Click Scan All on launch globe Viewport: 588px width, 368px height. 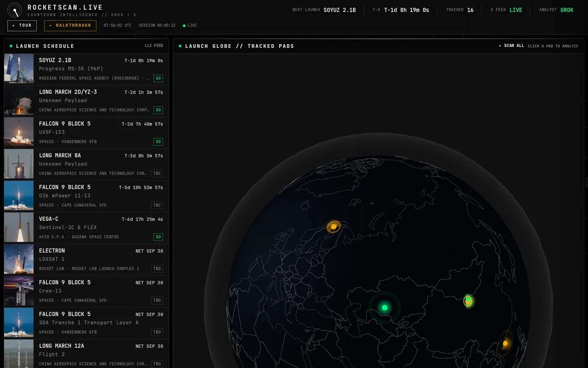(x=511, y=46)
